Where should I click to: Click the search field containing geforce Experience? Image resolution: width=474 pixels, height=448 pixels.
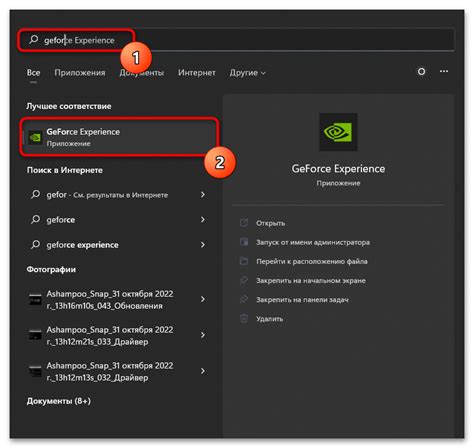pos(236,40)
